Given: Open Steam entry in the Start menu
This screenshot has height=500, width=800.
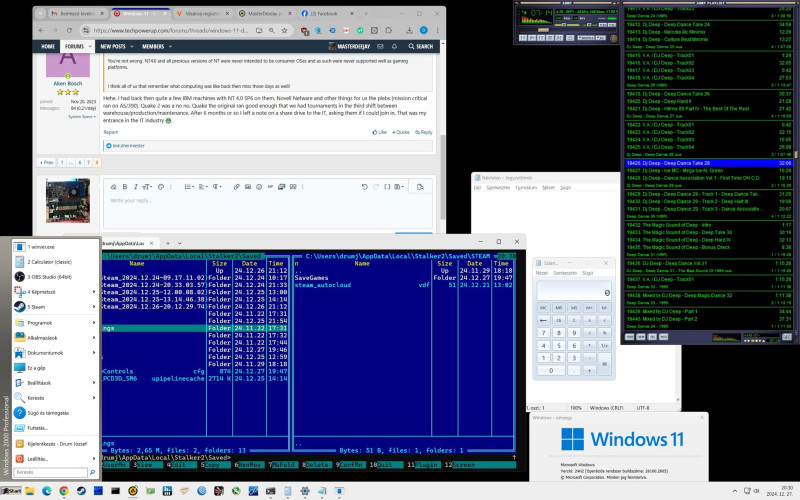Looking at the screenshot, I should point(55,307).
